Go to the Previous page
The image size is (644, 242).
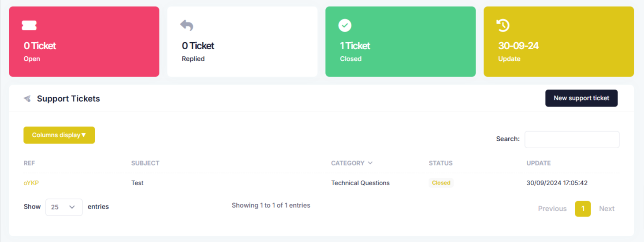pyautogui.click(x=552, y=209)
